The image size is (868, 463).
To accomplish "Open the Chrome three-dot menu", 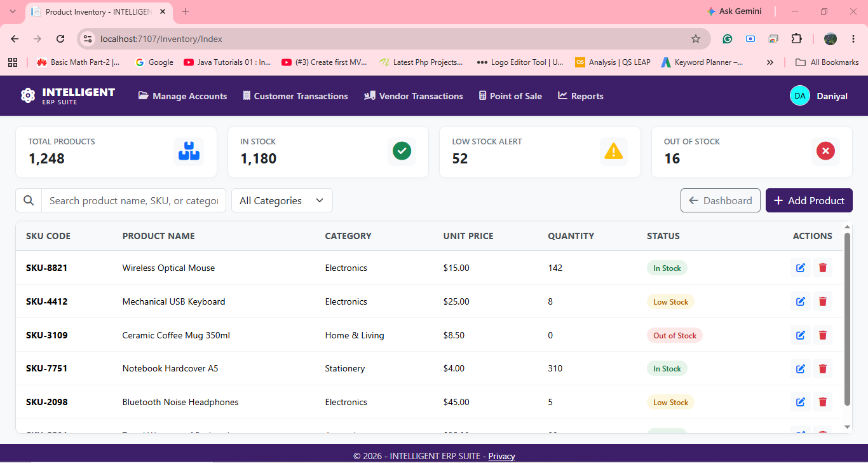I will (x=853, y=39).
